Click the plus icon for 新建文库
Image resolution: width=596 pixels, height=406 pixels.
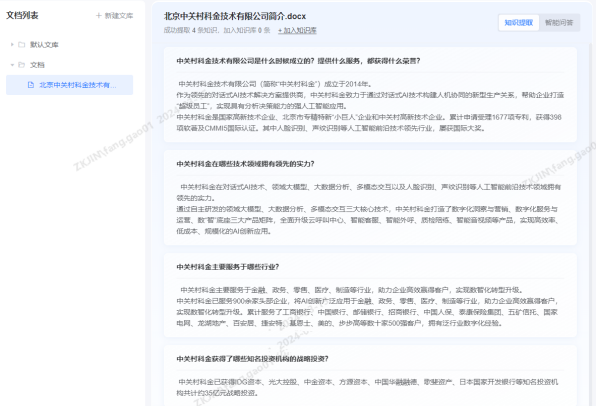pyautogui.click(x=99, y=16)
